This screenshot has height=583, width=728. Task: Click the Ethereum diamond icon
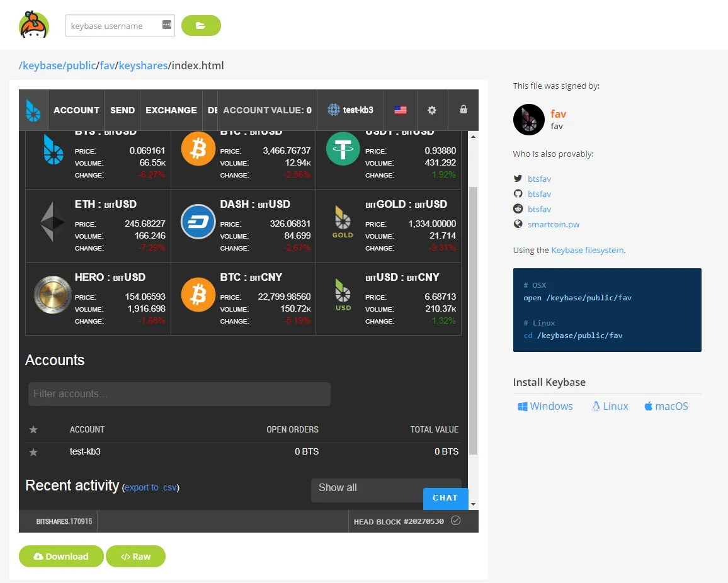52,222
